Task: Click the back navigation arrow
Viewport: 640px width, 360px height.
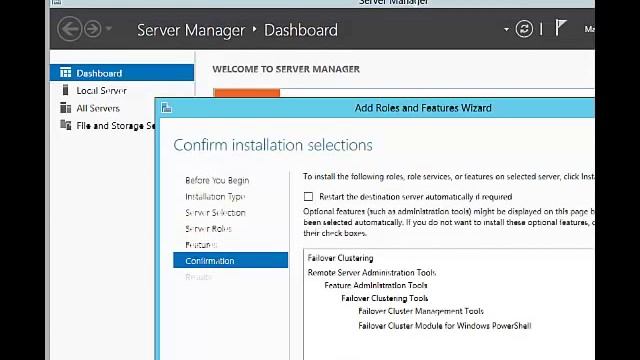Action: pyautogui.click(x=69, y=29)
